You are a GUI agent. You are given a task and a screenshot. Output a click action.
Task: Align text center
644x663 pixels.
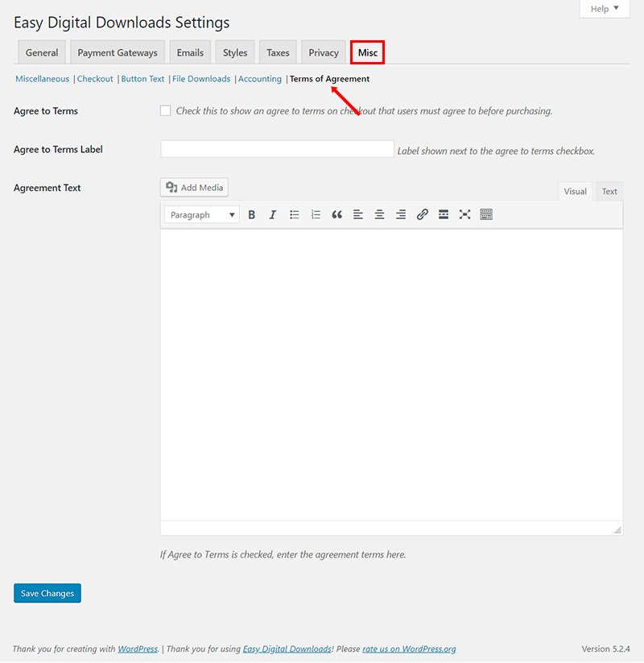click(x=379, y=215)
